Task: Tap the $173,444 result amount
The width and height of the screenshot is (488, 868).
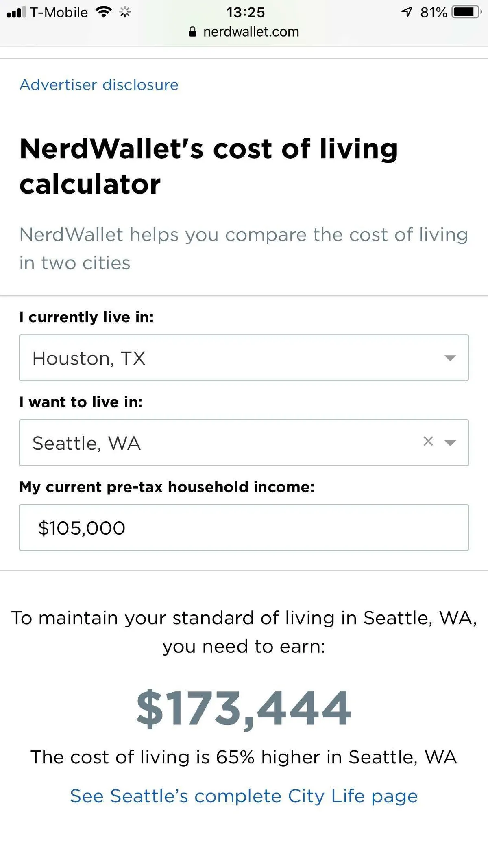Action: coord(244,709)
